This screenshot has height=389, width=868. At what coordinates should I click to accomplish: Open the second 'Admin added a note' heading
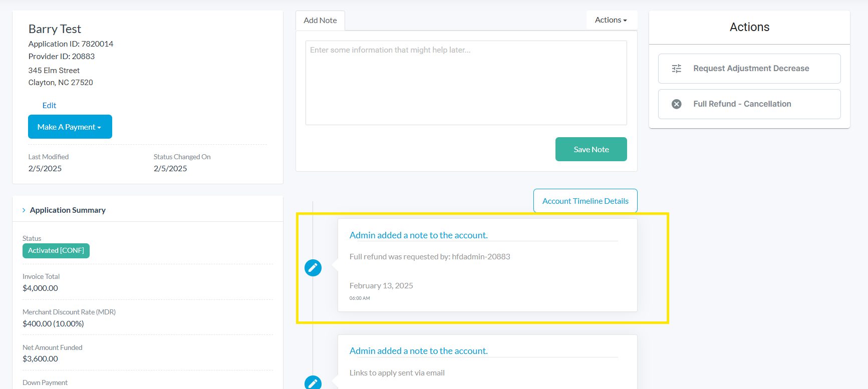(x=418, y=351)
